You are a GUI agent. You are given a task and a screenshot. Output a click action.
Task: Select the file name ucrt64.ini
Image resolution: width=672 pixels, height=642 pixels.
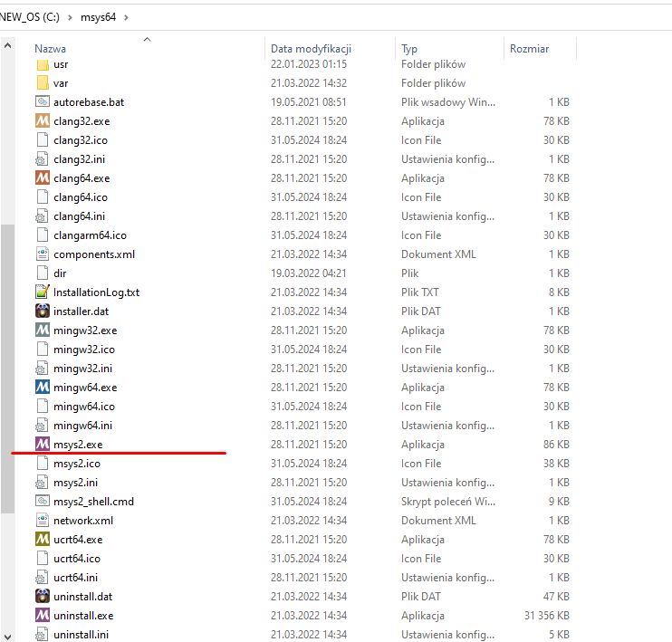click(75, 578)
